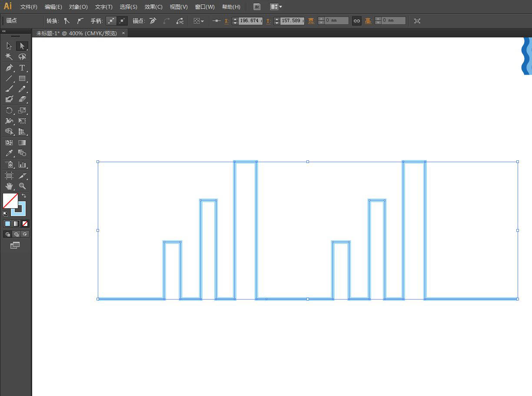Select the Shape Builder tool

point(9,131)
